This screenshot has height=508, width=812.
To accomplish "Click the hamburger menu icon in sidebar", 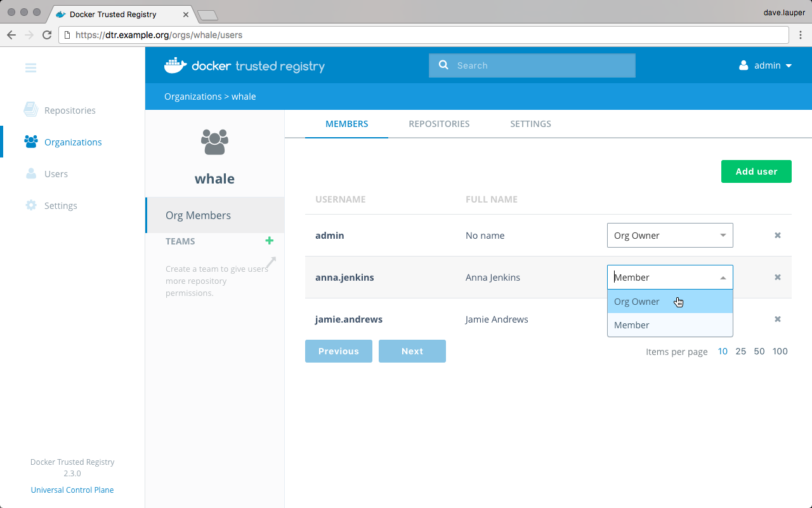I will click(x=30, y=68).
